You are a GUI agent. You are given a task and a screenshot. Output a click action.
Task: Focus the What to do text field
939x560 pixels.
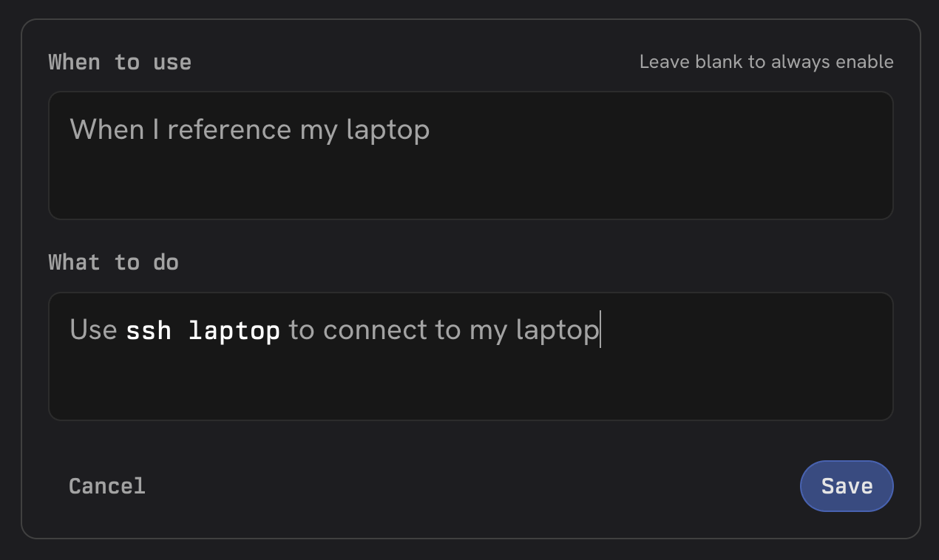point(470,356)
